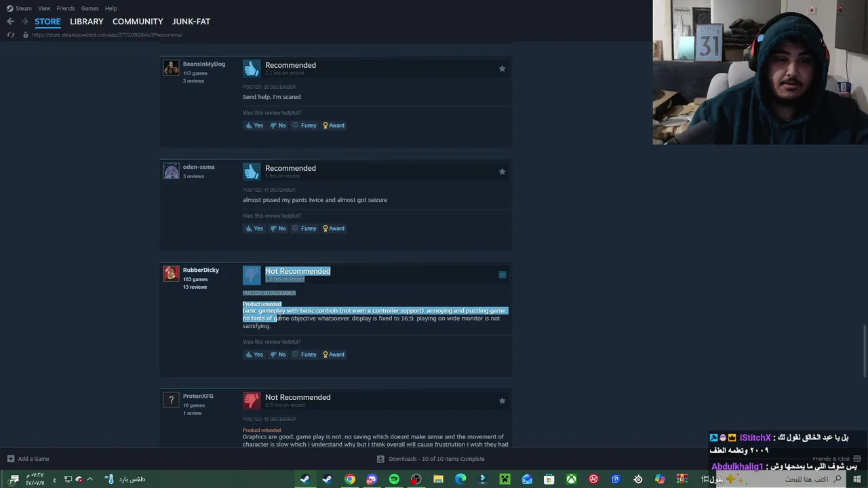Open the View menu
This screenshot has width=868, height=488.
(x=44, y=8)
